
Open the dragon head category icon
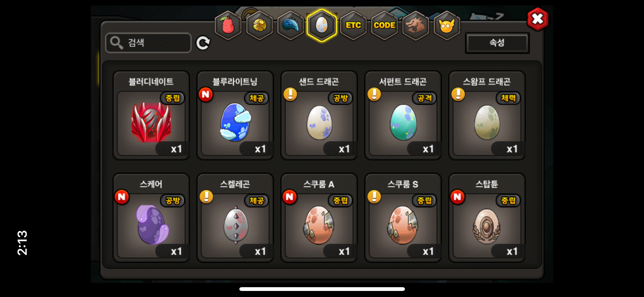click(415, 25)
